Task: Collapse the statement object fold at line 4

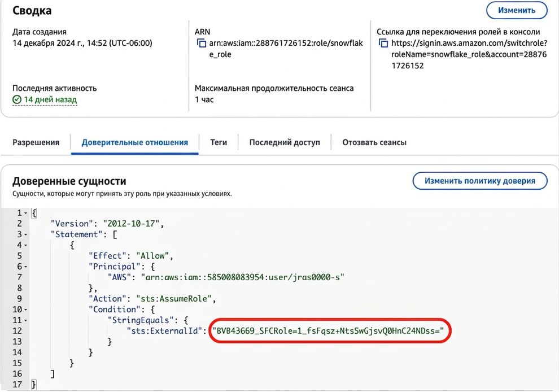Action: (25, 245)
